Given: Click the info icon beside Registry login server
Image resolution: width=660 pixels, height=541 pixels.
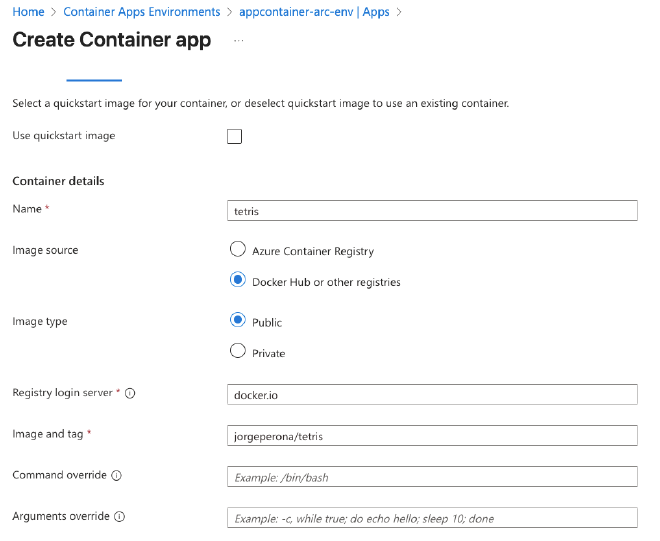Looking at the screenshot, I should (130, 393).
